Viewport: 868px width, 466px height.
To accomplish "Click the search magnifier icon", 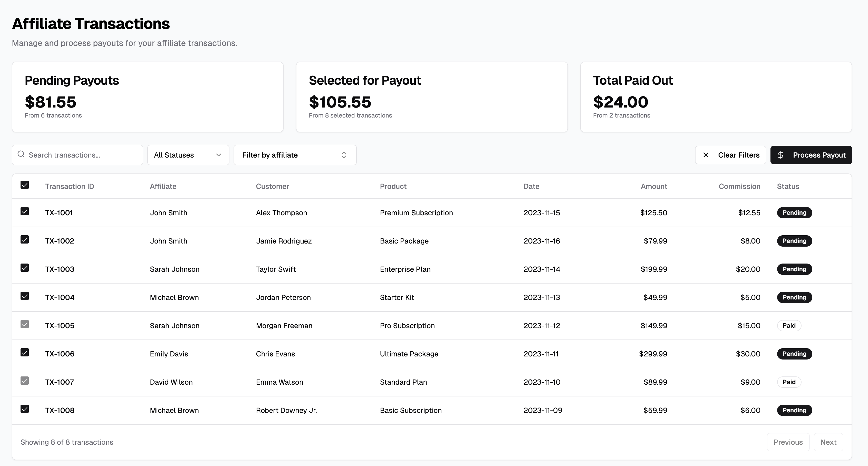I will (x=21, y=154).
